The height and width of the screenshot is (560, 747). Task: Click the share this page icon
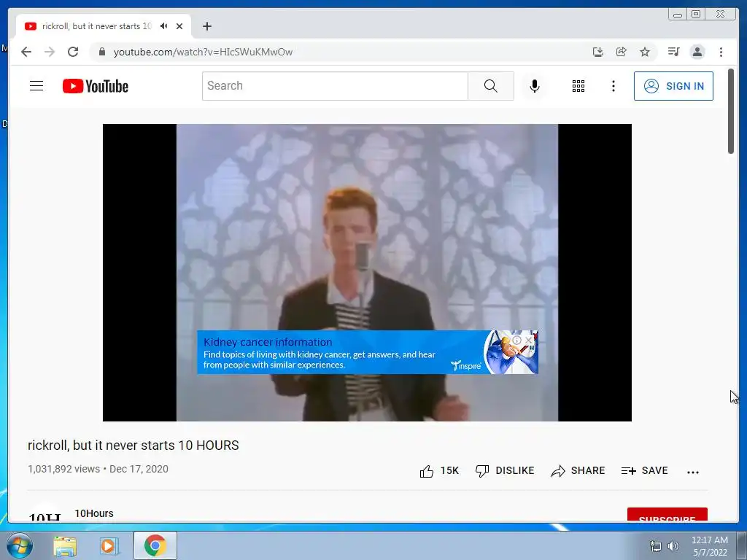(622, 52)
